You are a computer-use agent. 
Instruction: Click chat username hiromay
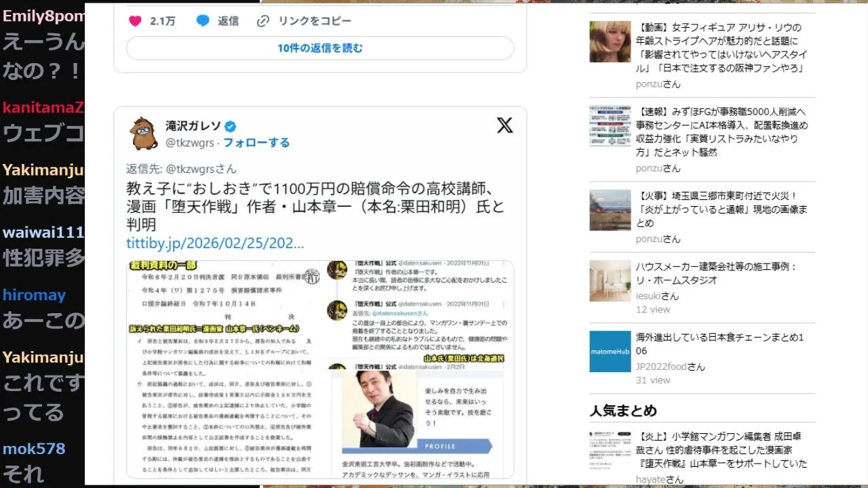(x=34, y=296)
